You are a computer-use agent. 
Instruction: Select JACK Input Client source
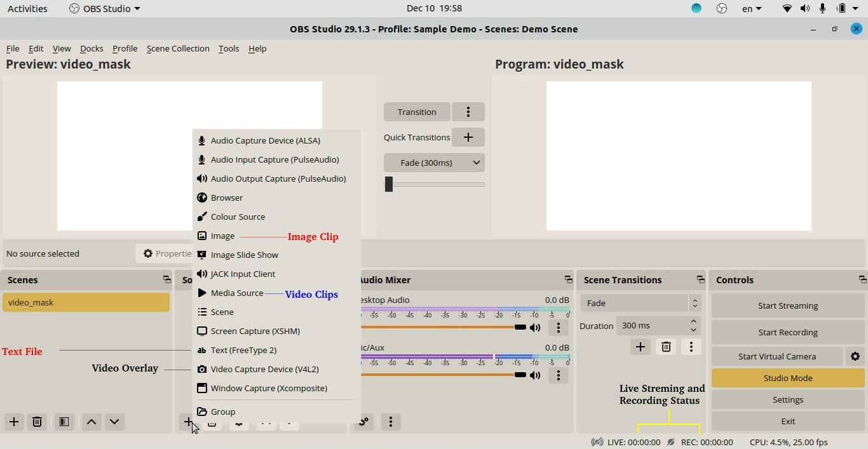[x=276, y=274]
